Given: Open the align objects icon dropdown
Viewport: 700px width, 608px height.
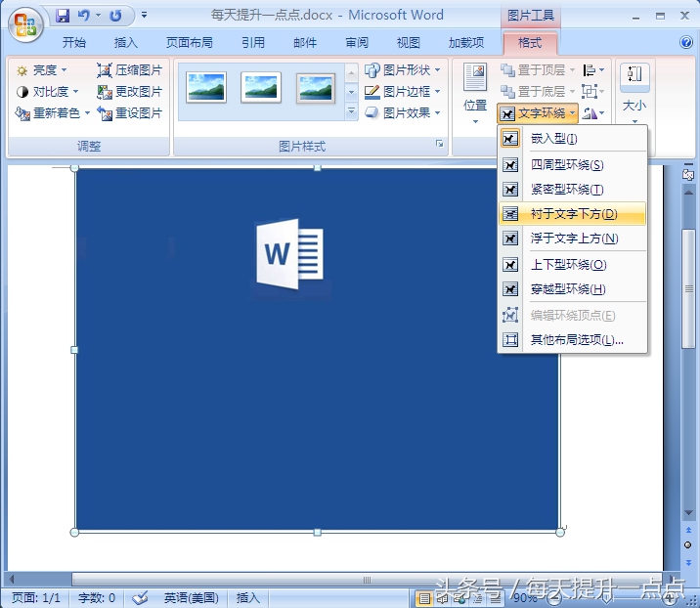Looking at the screenshot, I should coord(593,70).
